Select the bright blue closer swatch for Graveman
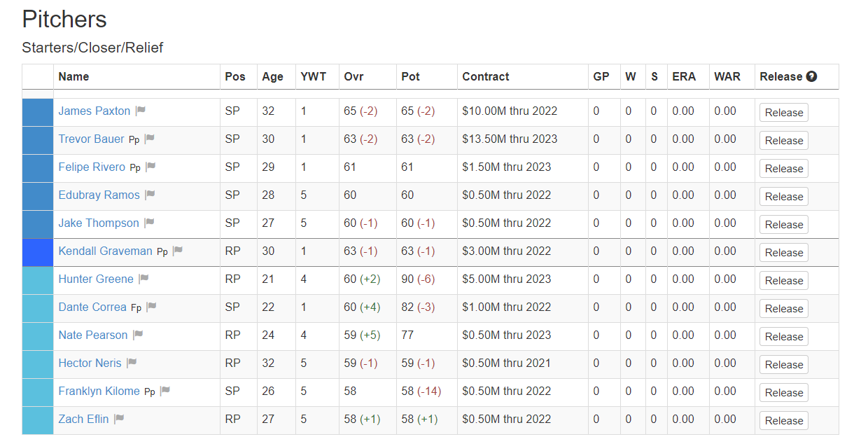868x444 pixels. pyautogui.click(x=38, y=252)
